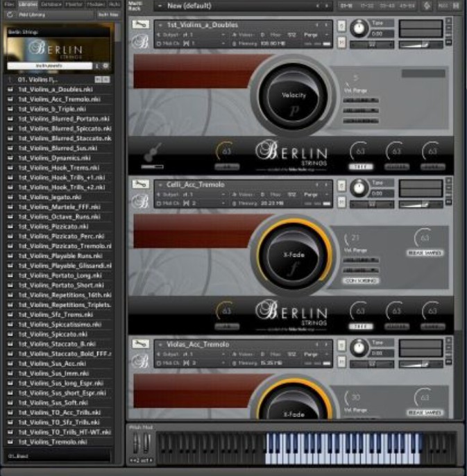Click the file icon of 1st_Violins_Spiccato.nki
This screenshot has height=476, width=467.
10,334
